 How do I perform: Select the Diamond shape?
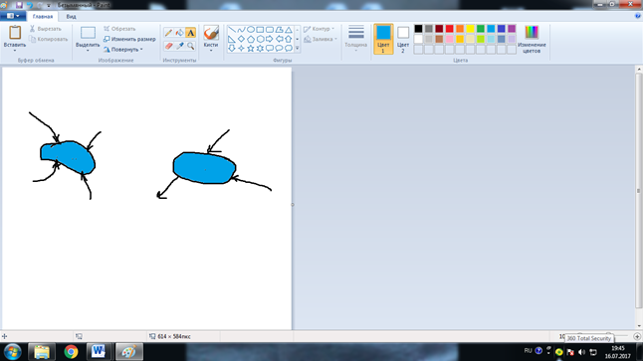tap(241, 39)
